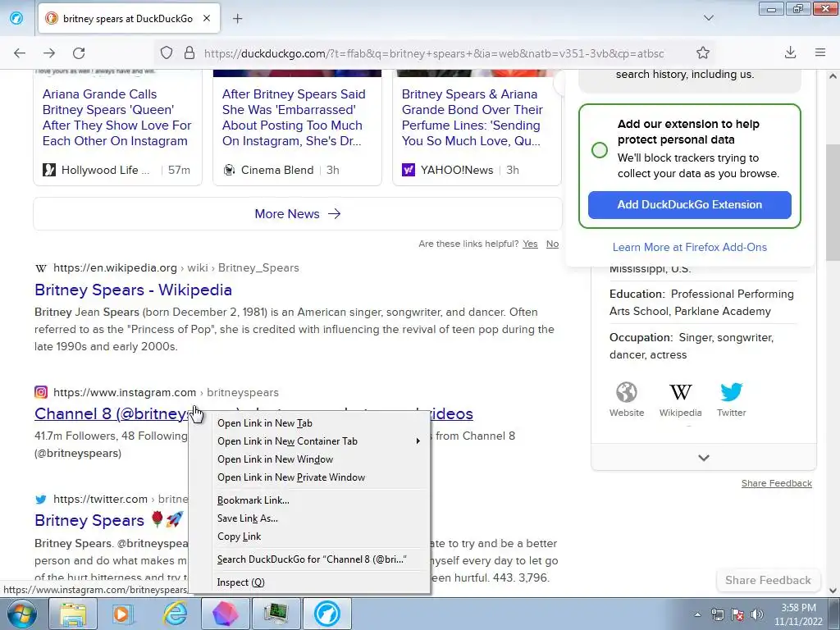Answer No to links helpful question
This screenshot has height=630, width=840.
click(x=552, y=244)
